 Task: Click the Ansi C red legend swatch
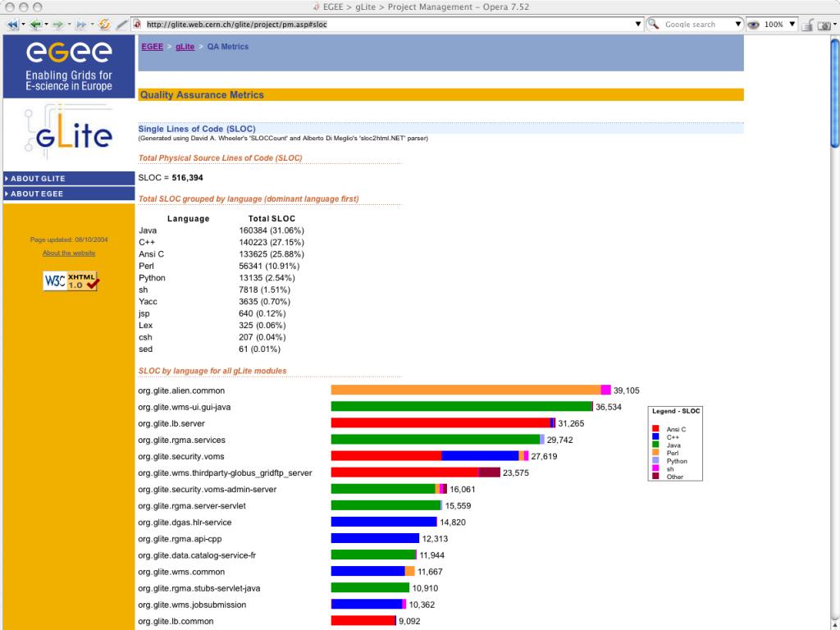click(655, 428)
